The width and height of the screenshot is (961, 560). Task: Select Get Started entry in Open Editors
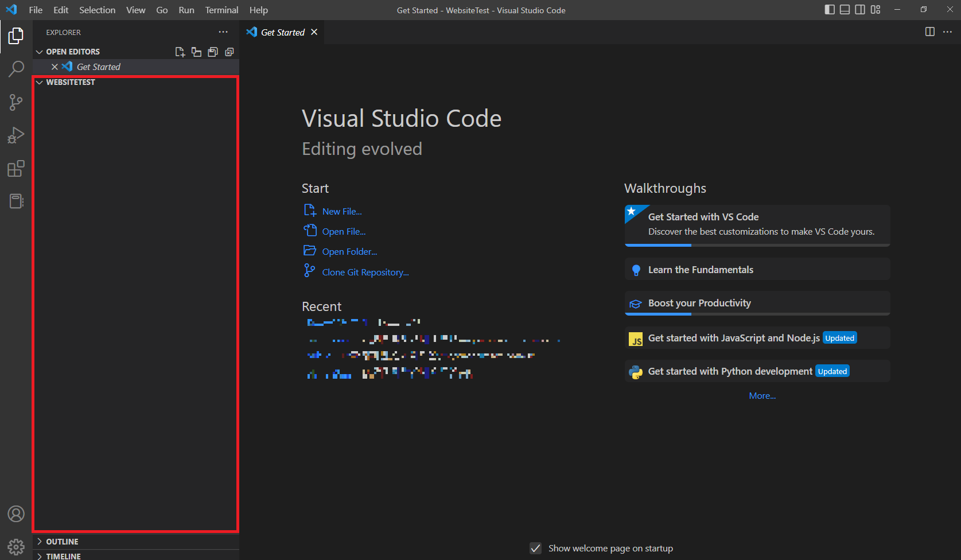135,67
